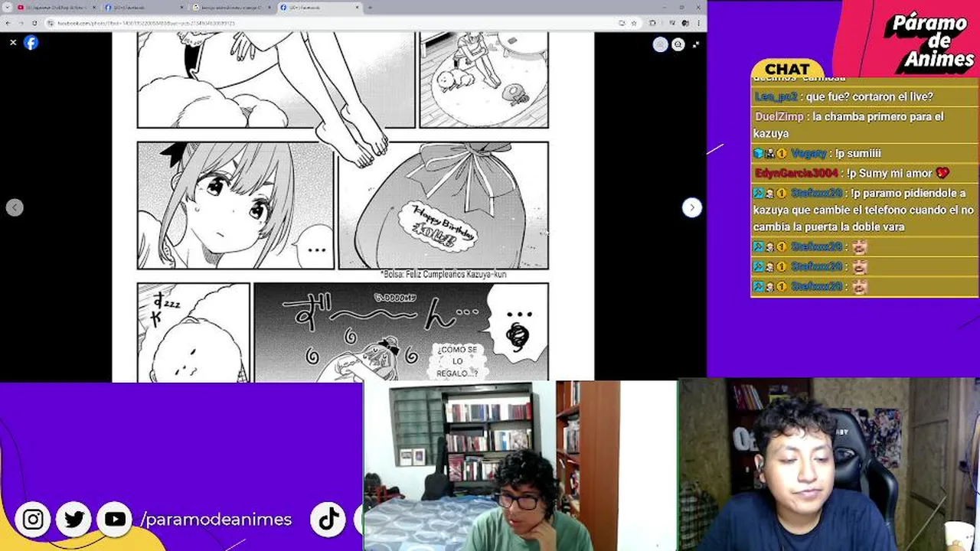The width and height of the screenshot is (980, 551).
Task: Go forward in browser history
Action: point(21,24)
